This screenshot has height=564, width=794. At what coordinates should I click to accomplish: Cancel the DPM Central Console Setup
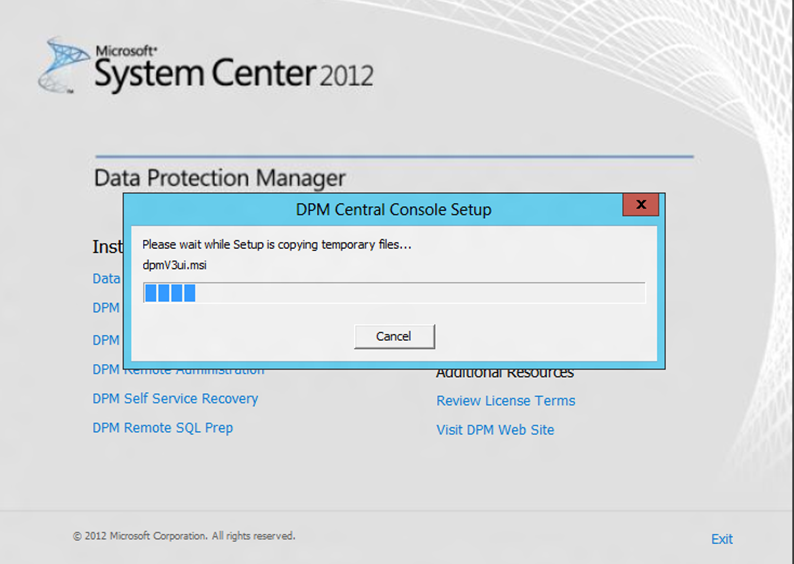click(394, 336)
